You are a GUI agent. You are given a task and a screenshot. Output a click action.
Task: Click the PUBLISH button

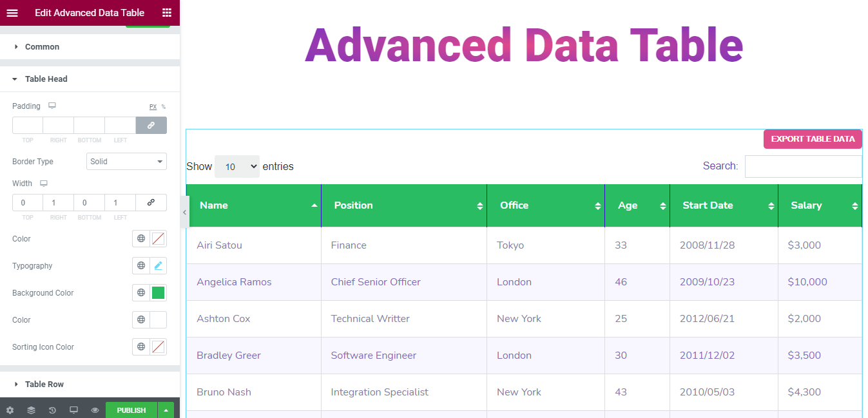click(x=131, y=410)
